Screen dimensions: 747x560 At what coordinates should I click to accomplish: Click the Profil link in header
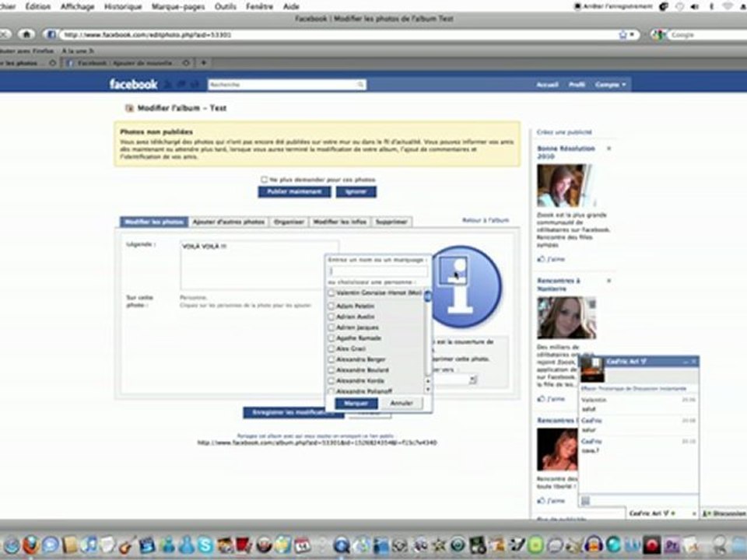(x=577, y=85)
